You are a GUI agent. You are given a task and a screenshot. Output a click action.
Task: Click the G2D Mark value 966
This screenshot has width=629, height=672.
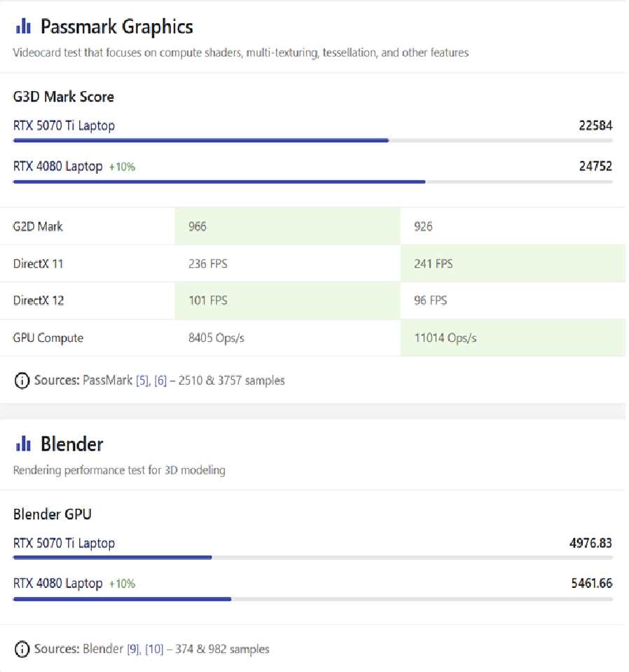coord(198,226)
